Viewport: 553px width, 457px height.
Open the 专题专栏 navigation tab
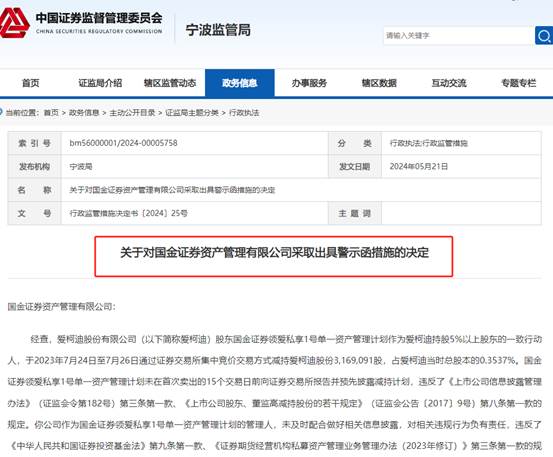pyautogui.click(x=518, y=83)
